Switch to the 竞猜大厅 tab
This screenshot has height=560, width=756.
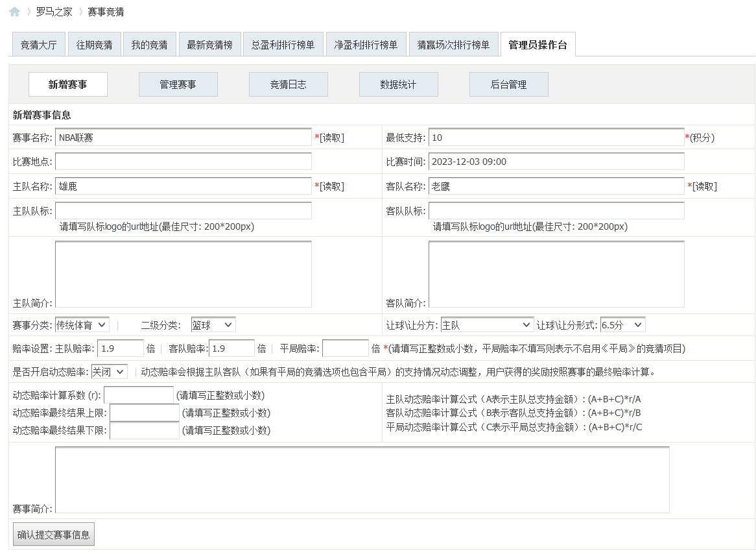(38, 43)
